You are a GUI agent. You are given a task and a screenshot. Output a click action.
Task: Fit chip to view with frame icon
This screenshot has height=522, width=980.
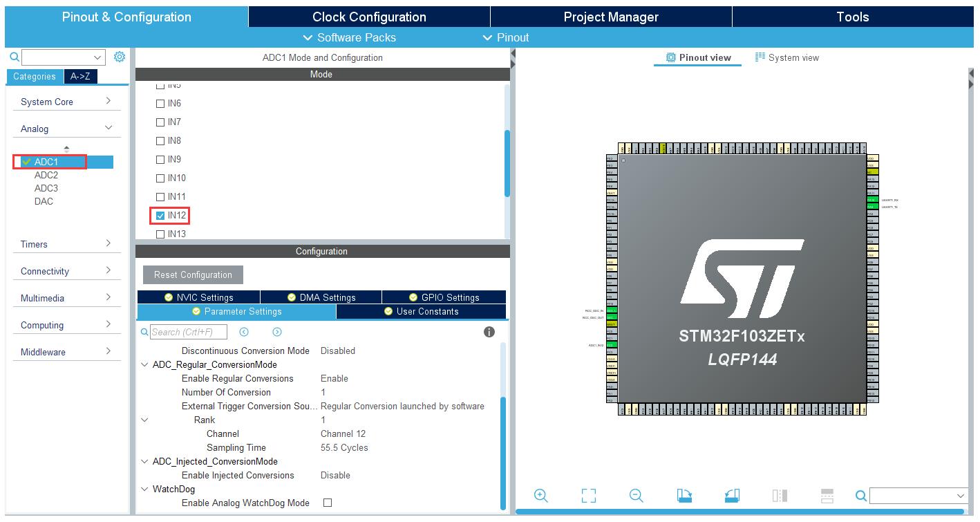tap(589, 496)
